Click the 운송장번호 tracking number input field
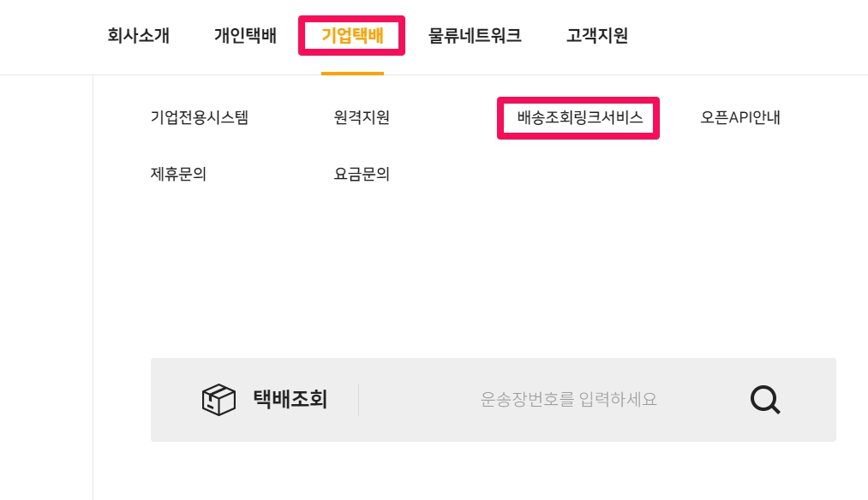Screen dimensions: 868x500 pos(568,399)
